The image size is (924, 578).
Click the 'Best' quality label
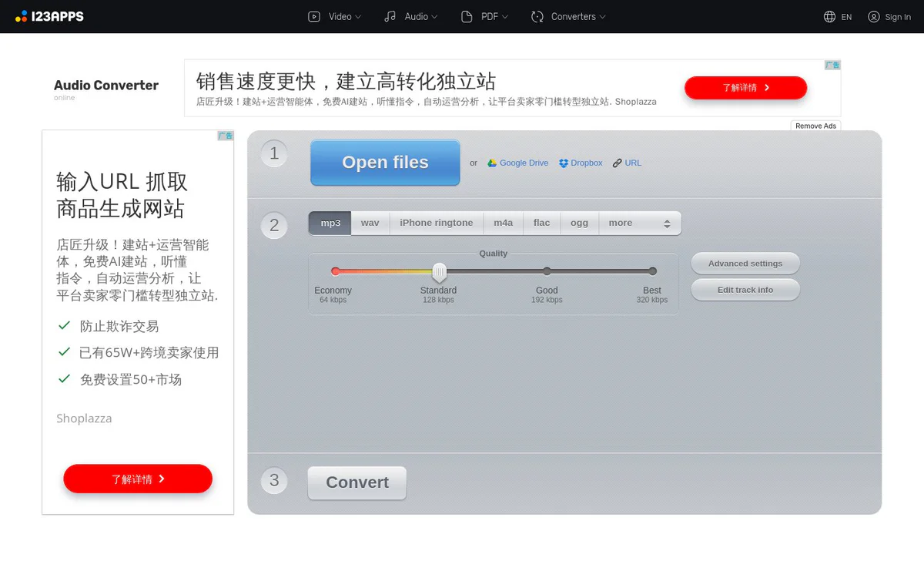point(652,291)
